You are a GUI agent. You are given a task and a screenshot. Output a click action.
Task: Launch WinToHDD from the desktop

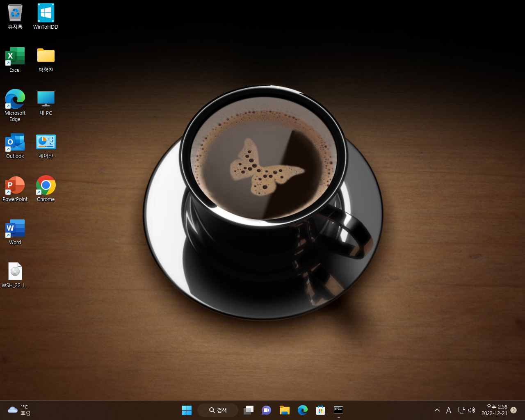pos(46,17)
